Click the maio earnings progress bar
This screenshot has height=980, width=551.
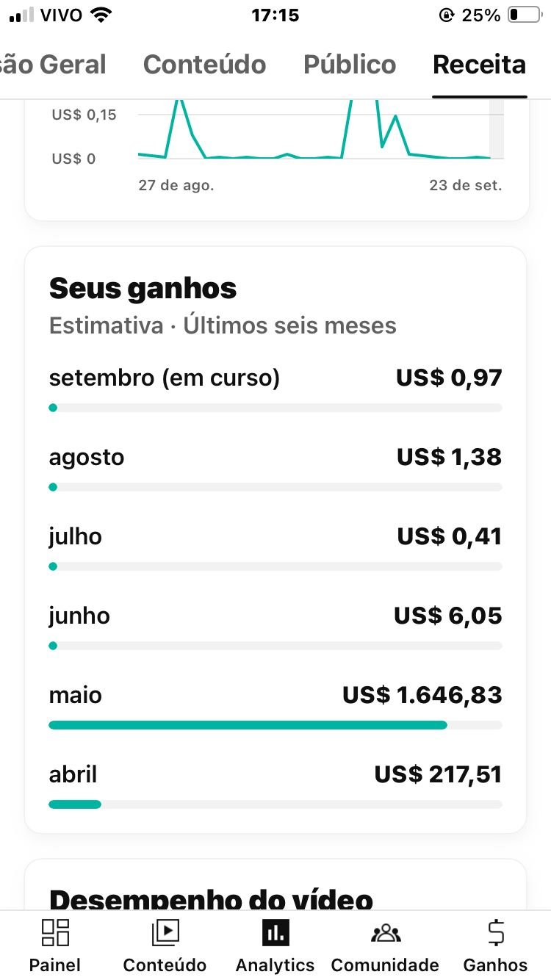[275, 725]
